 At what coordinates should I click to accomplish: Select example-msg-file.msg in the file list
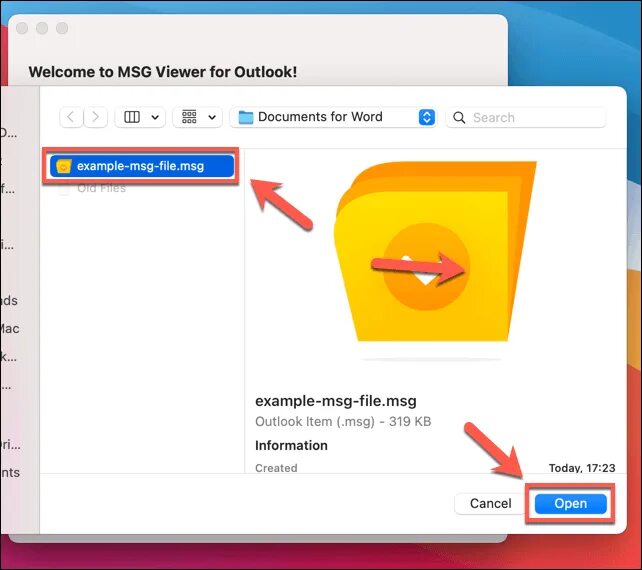point(142,166)
